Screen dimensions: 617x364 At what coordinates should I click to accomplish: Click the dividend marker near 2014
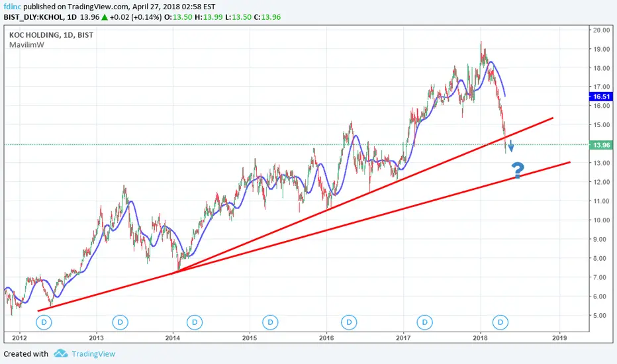pos(195,322)
